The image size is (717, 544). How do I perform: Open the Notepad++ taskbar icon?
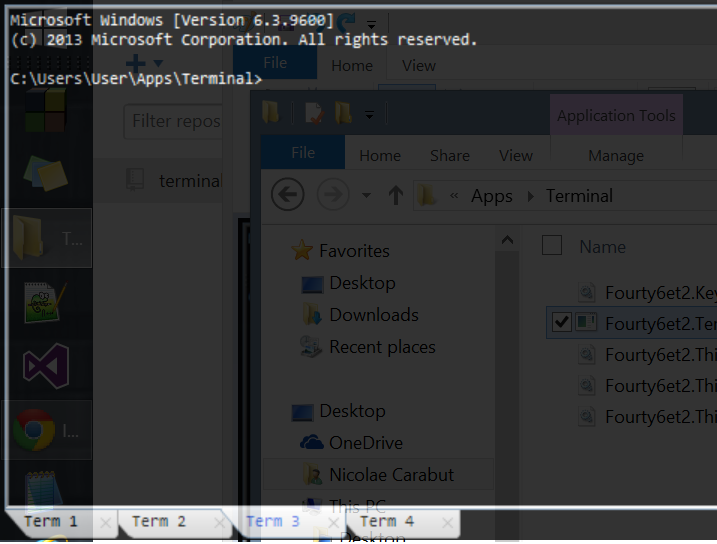(x=45, y=302)
